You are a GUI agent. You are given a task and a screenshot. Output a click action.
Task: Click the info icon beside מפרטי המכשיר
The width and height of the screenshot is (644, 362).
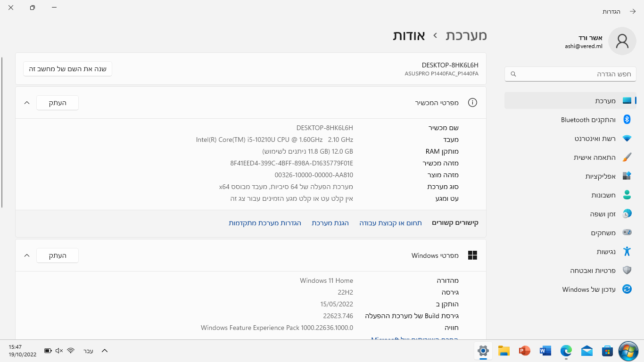click(472, 103)
